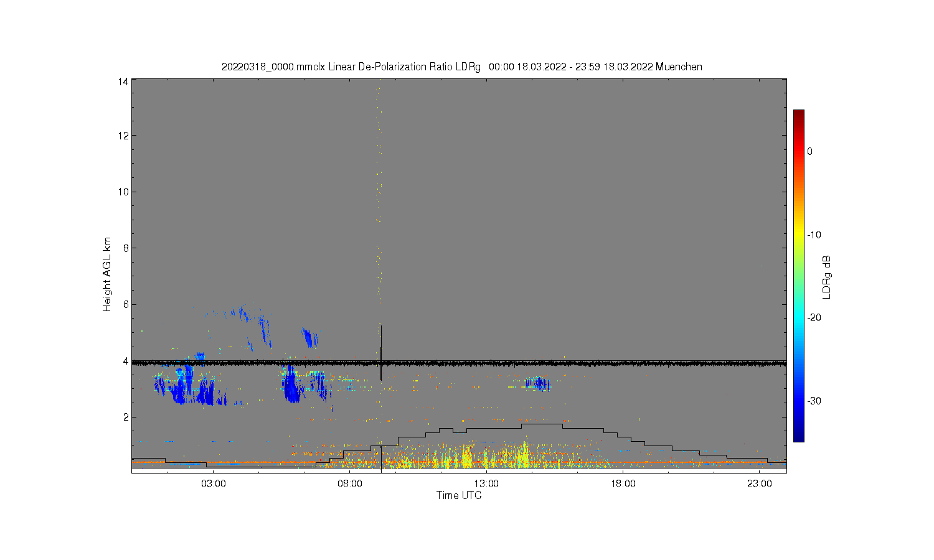Click the 08:00 time tick label
The width and height of the screenshot is (934, 560).
click(350, 484)
